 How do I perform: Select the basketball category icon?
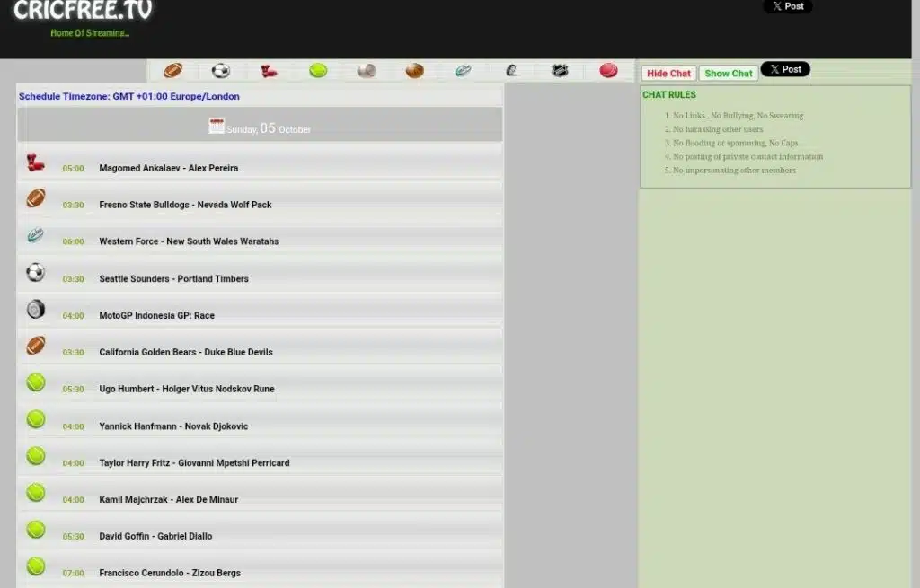tap(414, 70)
